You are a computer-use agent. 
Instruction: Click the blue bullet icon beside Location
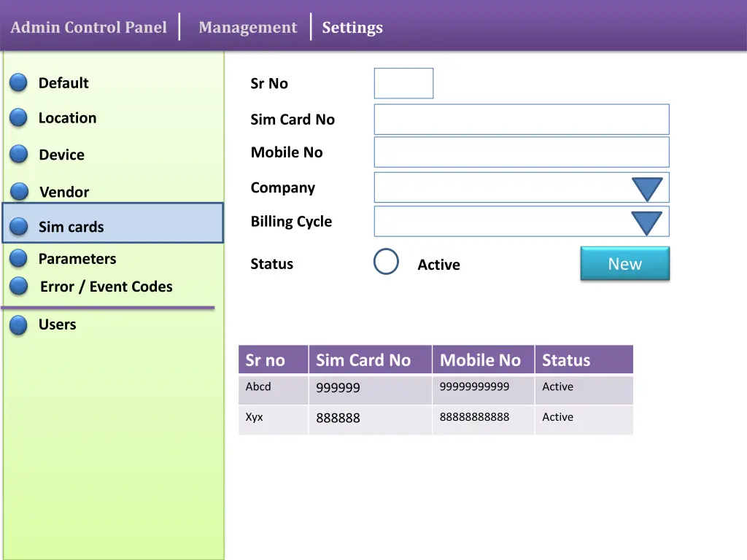click(x=18, y=117)
